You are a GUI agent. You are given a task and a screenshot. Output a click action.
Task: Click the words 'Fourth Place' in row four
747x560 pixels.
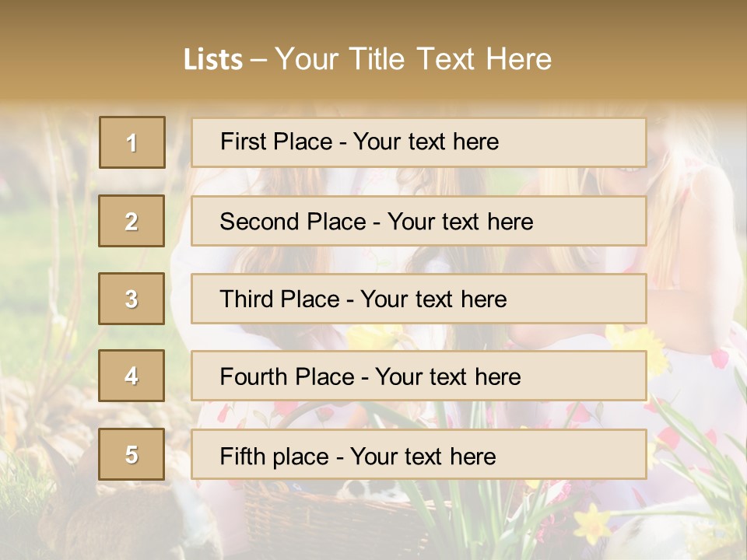coord(287,376)
